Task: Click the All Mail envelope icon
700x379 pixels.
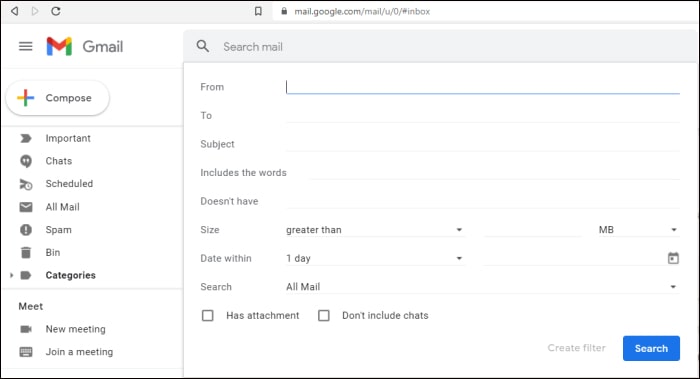Action: point(26,207)
